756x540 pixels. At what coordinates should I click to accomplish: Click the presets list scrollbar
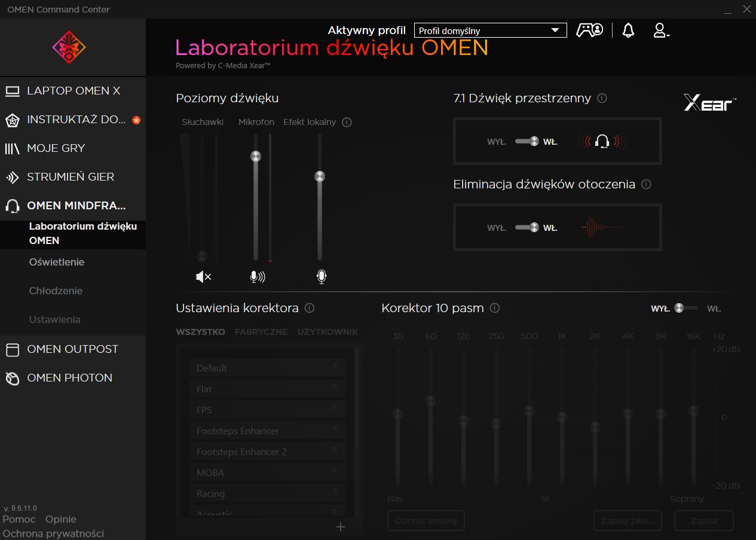point(357,398)
